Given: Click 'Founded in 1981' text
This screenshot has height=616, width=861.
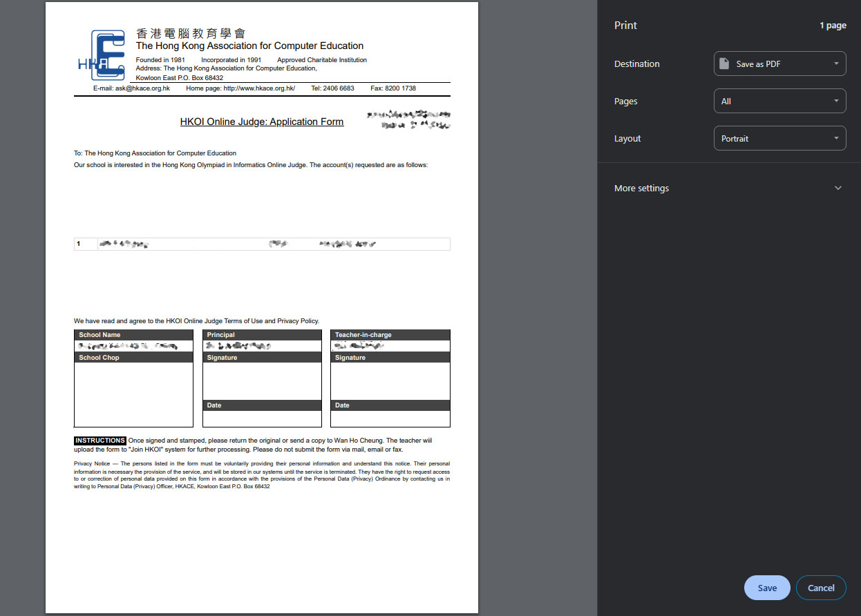Looking at the screenshot, I should point(160,60).
